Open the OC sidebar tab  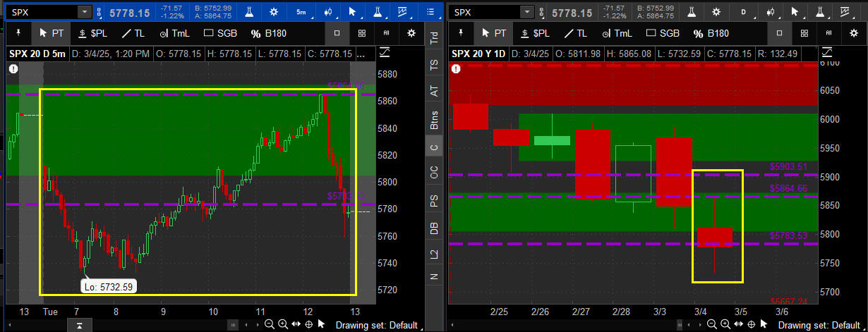coord(433,173)
